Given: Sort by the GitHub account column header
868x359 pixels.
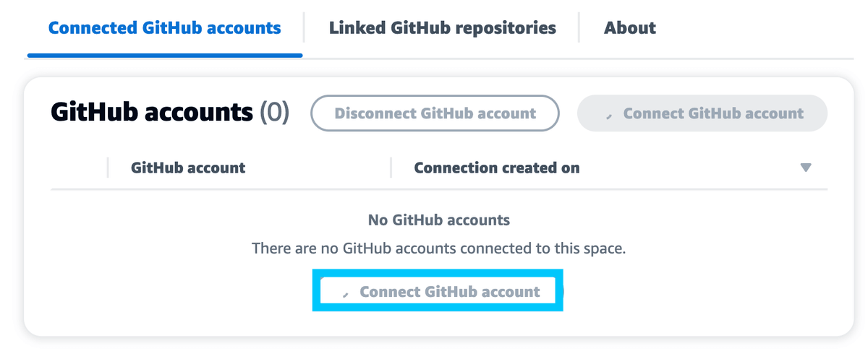Looking at the screenshot, I should pos(188,168).
